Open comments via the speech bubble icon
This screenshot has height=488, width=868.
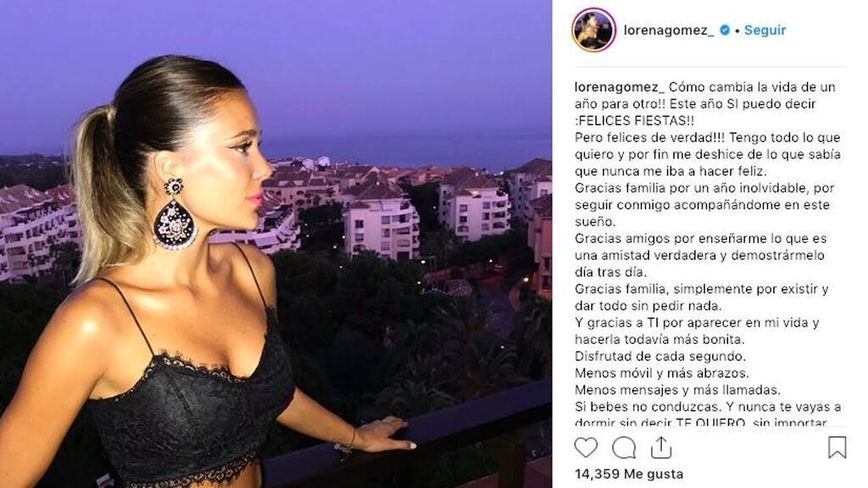[623, 447]
